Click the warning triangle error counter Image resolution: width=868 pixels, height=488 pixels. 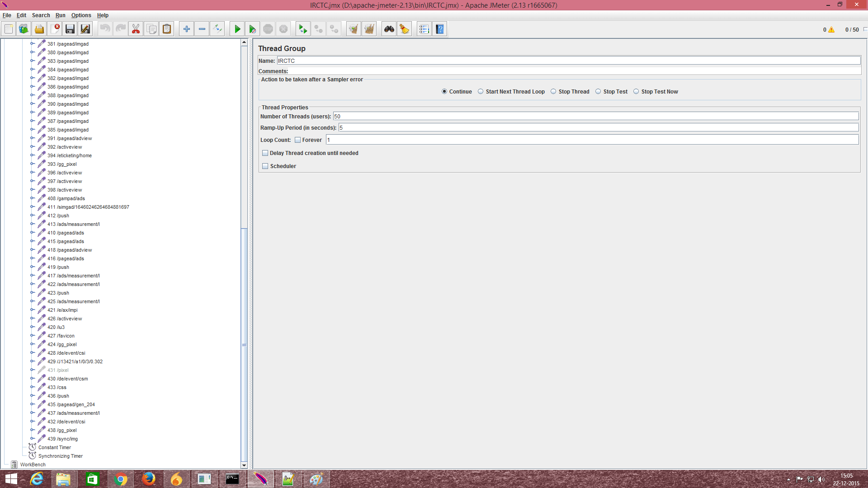[x=831, y=30]
